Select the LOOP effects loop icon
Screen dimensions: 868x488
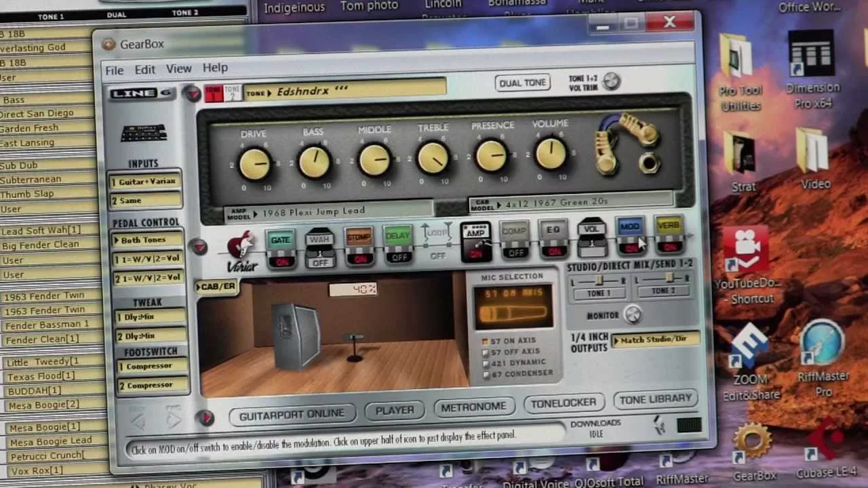click(x=437, y=234)
